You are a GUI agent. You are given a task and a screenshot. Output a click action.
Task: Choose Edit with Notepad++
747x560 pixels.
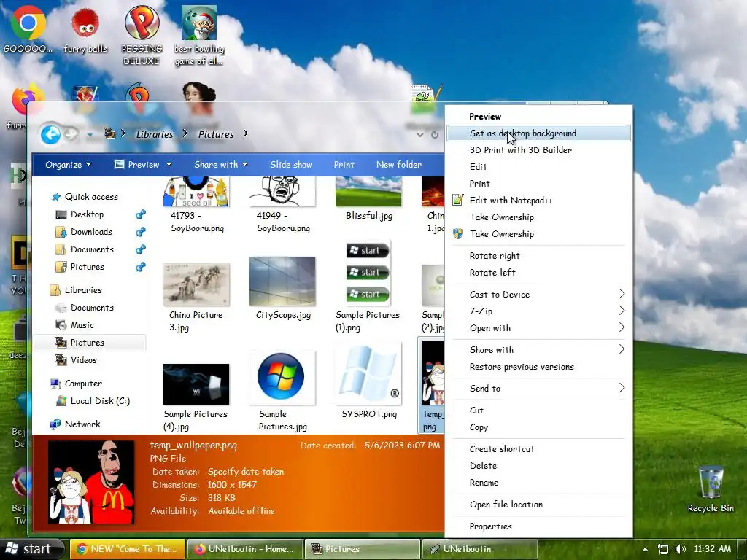[538, 201]
